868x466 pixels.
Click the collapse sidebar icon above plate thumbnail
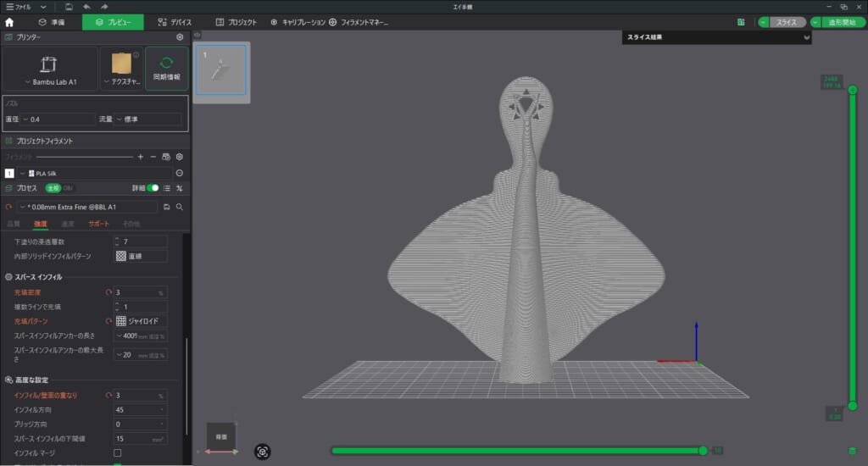coord(197,35)
